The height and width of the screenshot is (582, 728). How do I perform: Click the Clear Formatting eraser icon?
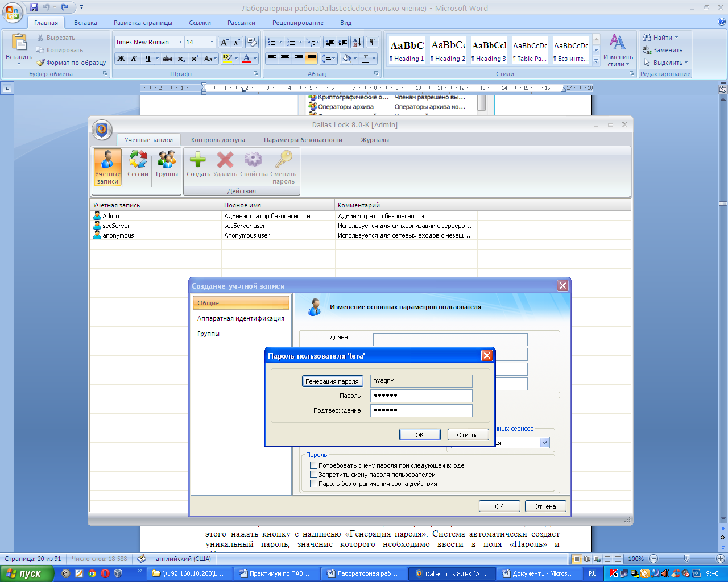[x=253, y=42]
